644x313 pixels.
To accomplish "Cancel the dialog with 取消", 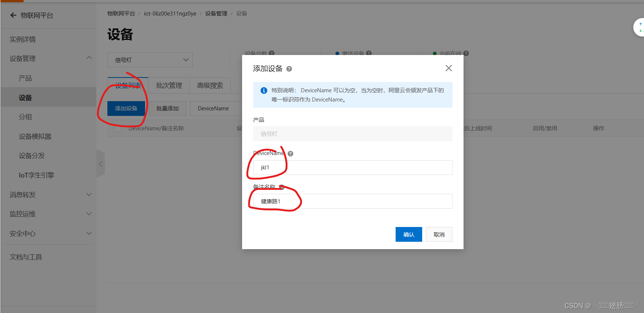I will click(x=439, y=234).
